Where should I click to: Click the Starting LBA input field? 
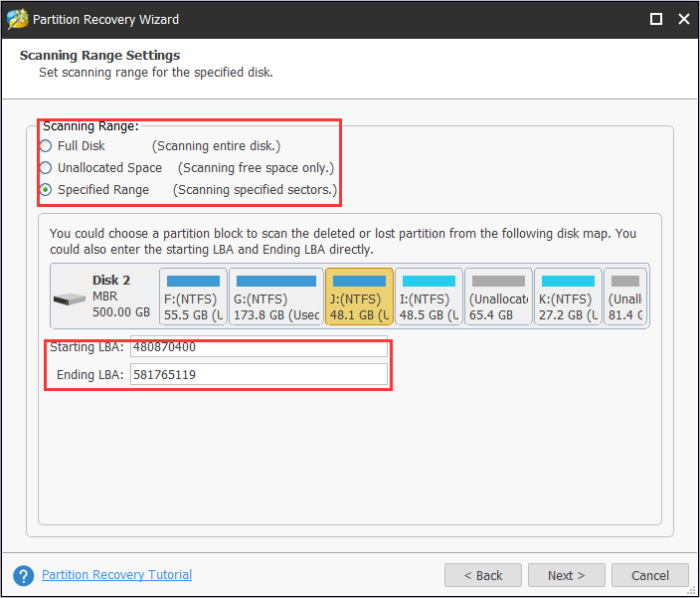259,347
